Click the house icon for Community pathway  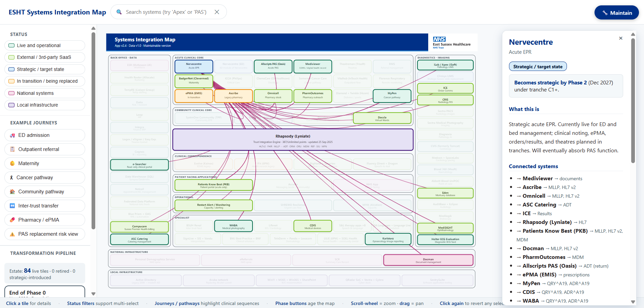pos(12,192)
